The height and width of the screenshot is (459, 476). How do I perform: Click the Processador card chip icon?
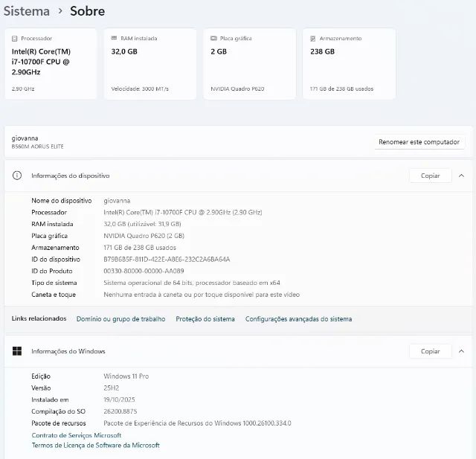14,39
